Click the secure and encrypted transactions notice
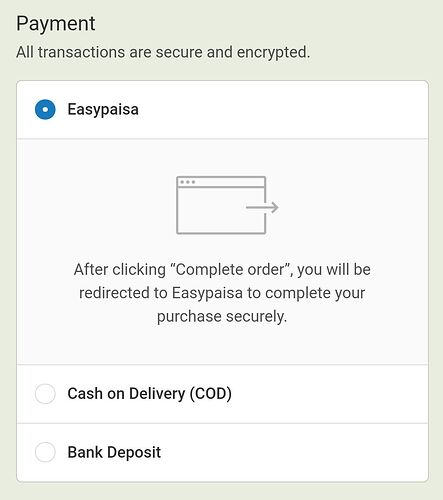The width and height of the screenshot is (443, 500). 163,52
